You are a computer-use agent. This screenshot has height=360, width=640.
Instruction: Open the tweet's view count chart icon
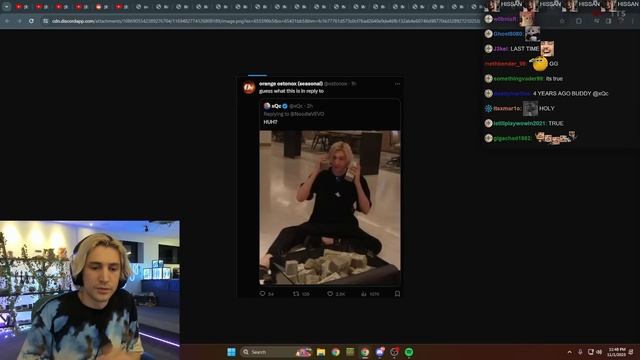(x=364, y=293)
